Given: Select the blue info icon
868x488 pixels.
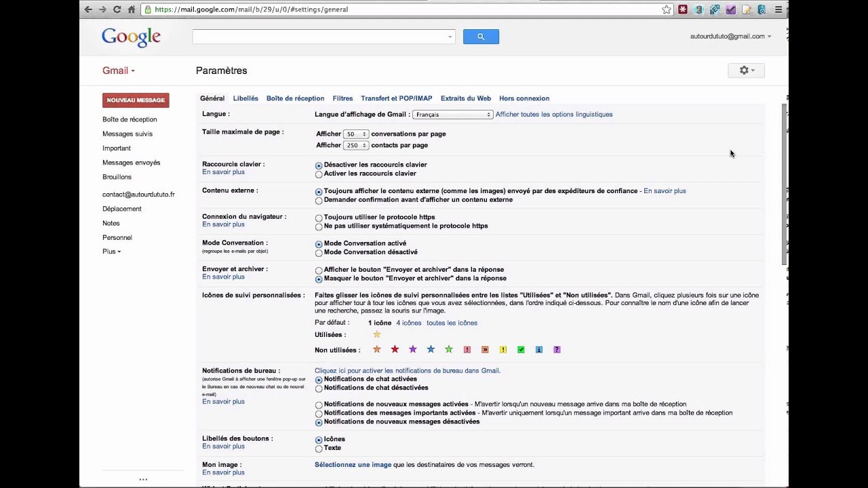Looking at the screenshot, I should coord(538,350).
